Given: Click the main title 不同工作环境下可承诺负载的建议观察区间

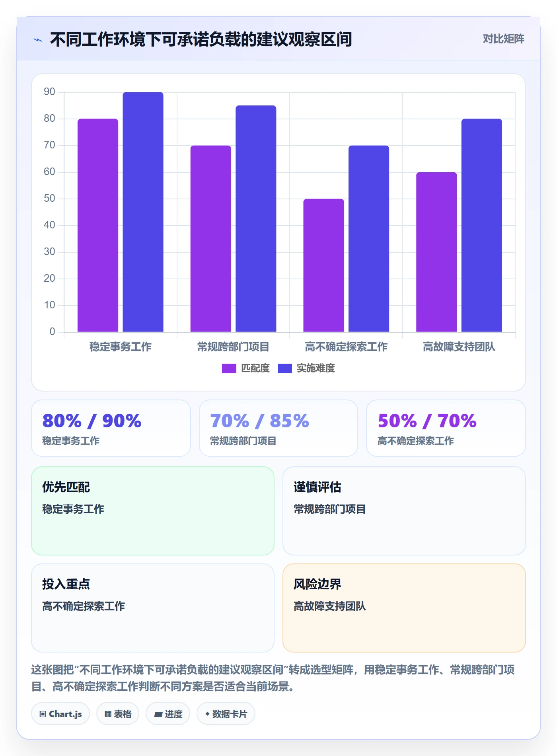Looking at the screenshot, I should [201, 39].
